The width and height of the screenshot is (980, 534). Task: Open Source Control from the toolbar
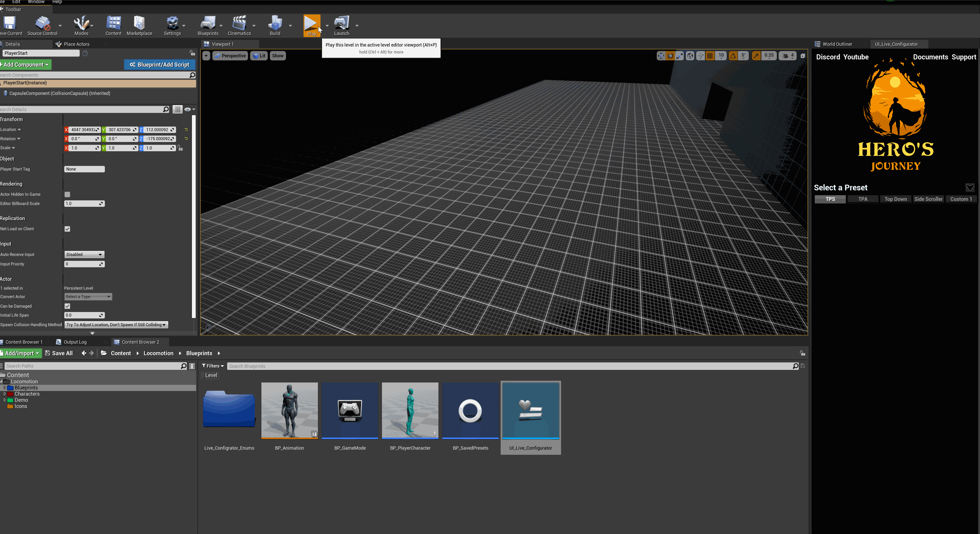42,25
